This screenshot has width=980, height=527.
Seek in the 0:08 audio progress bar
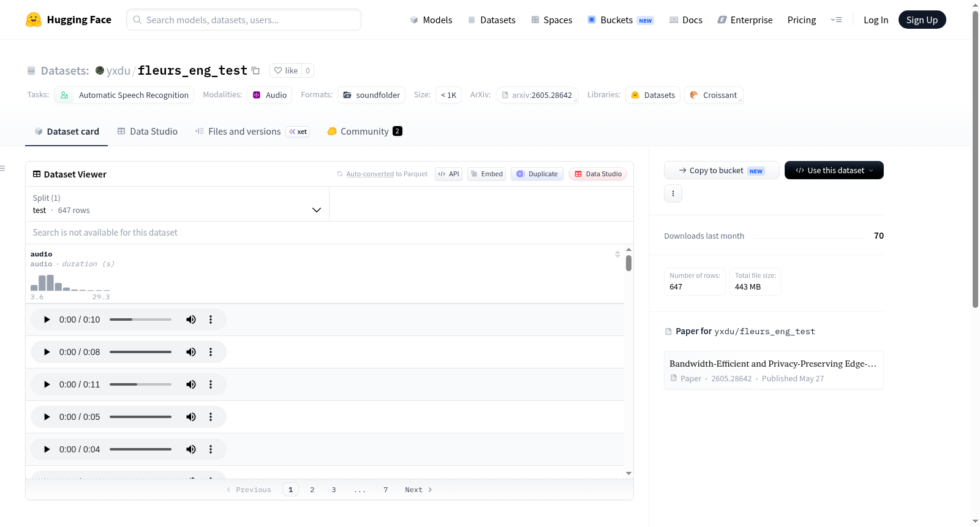(140, 352)
